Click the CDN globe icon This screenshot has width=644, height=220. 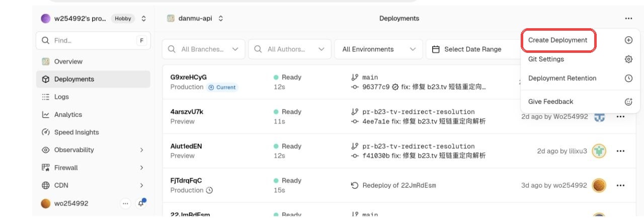[46, 185]
